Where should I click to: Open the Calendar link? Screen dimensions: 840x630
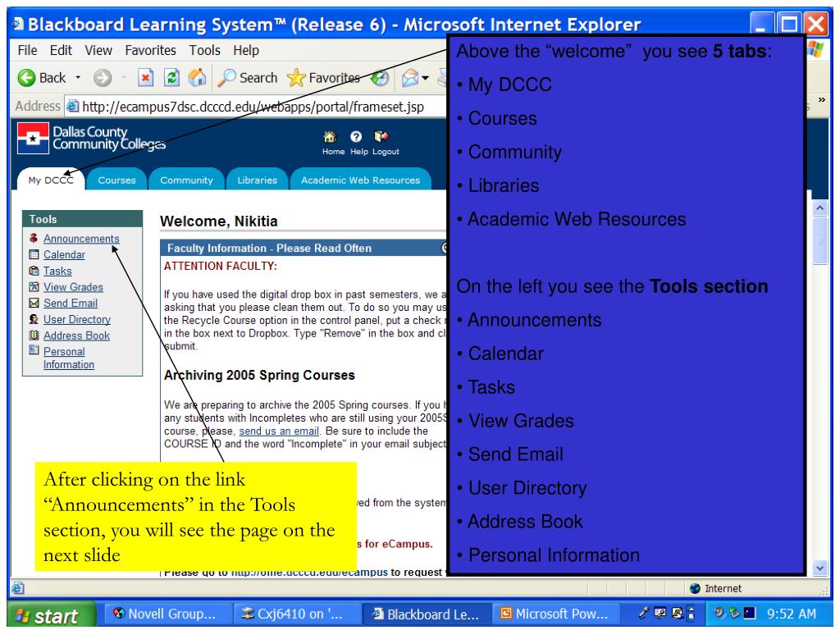coord(64,254)
